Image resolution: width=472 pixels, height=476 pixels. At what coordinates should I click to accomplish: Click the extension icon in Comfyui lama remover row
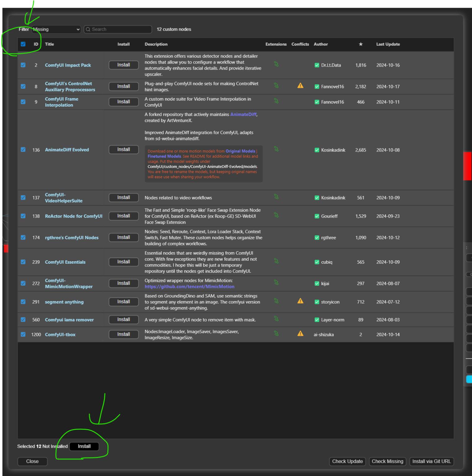276,318
